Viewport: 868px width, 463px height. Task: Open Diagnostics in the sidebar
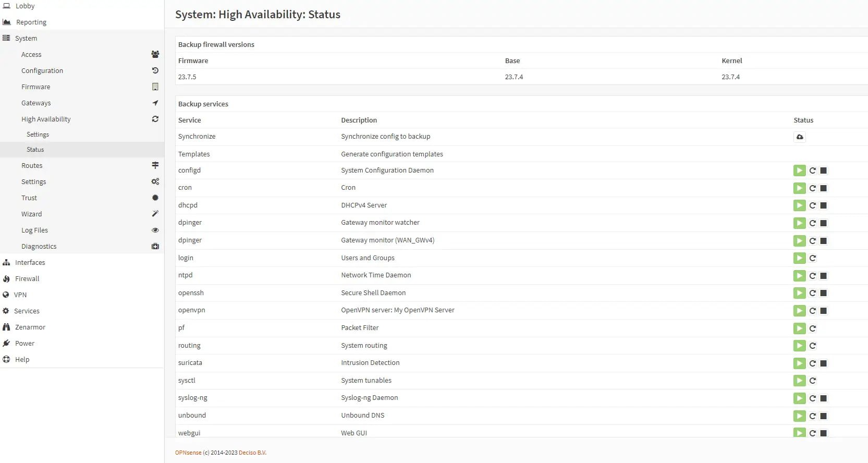click(x=82, y=246)
